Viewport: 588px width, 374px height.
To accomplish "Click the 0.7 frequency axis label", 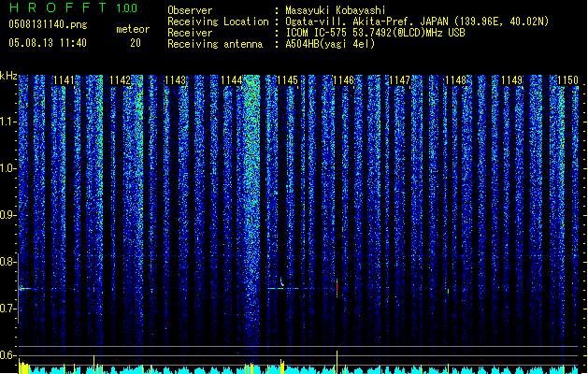I will pos(8,309).
